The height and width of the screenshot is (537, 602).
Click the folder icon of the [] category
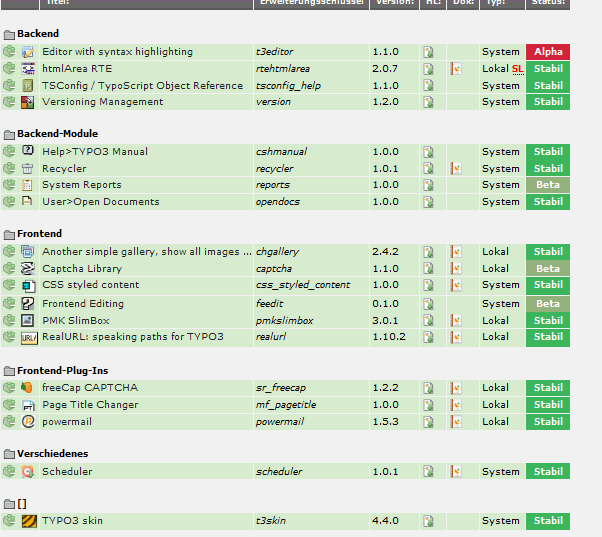coord(9,504)
